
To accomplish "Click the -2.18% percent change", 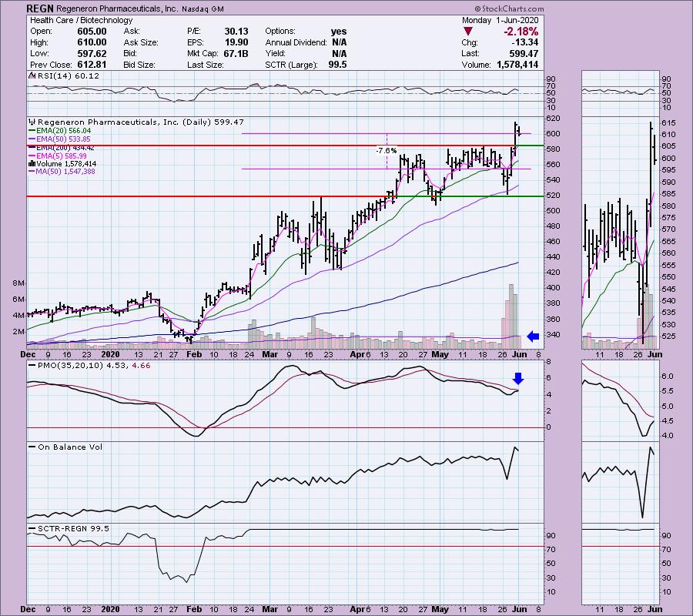I will click(x=521, y=32).
